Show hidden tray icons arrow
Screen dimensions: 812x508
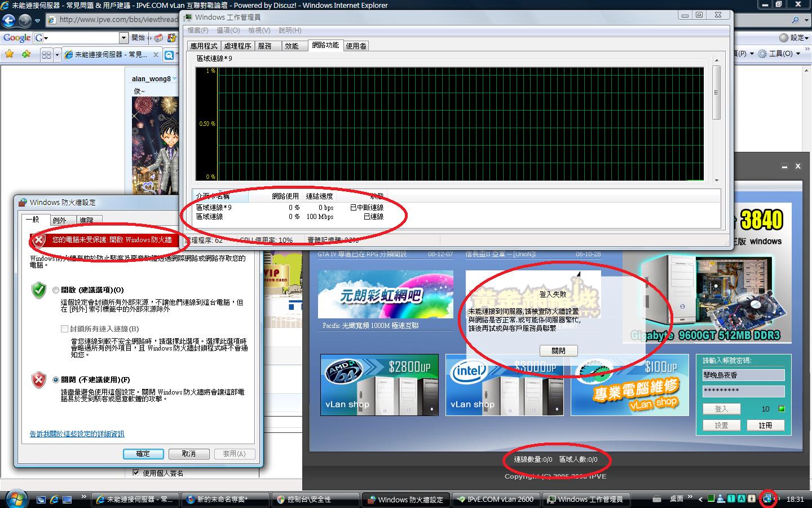(700, 499)
